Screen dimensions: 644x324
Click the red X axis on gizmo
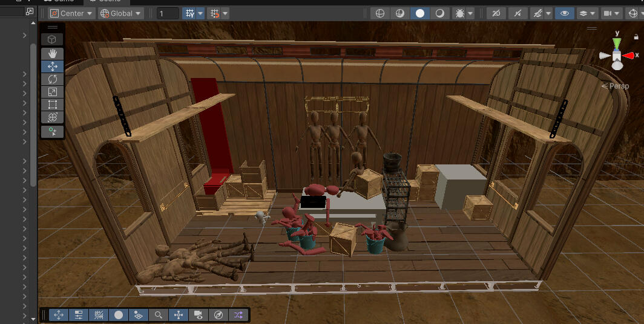629,55
